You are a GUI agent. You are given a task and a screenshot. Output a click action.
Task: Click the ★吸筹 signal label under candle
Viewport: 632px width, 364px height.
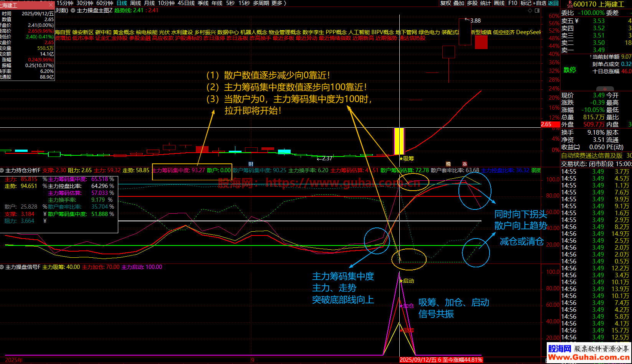[x=407, y=158]
